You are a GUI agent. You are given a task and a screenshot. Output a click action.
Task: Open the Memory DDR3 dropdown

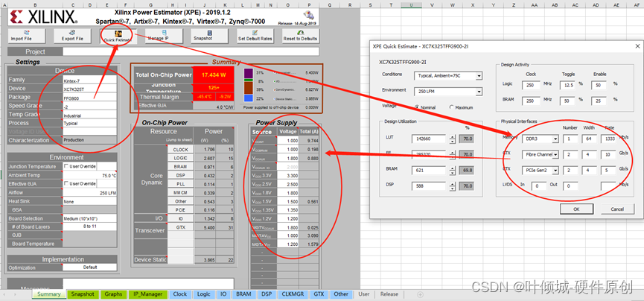(x=555, y=139)
